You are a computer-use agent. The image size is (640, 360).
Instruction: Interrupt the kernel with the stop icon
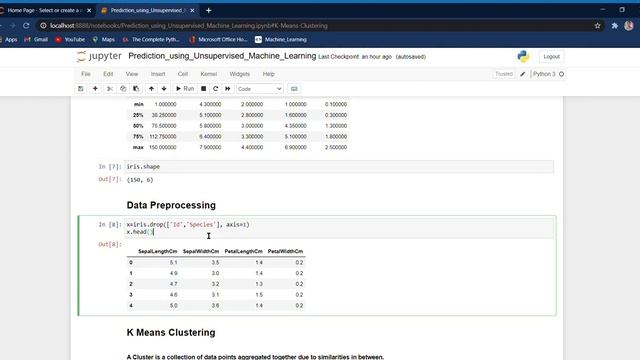click(x=203, y=89)
